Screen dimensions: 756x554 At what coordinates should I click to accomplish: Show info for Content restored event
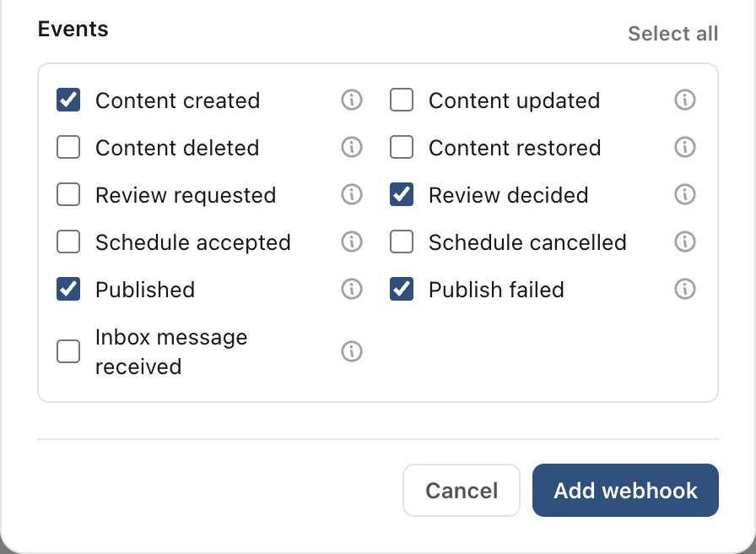pos(684,147)
